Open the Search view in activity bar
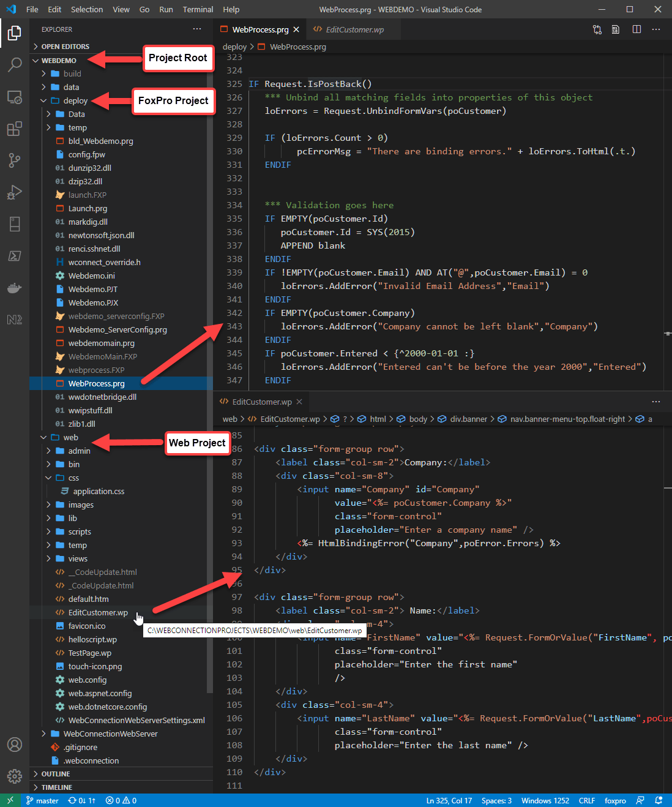This screenshot has width=672, height=807. click(15, 64)
